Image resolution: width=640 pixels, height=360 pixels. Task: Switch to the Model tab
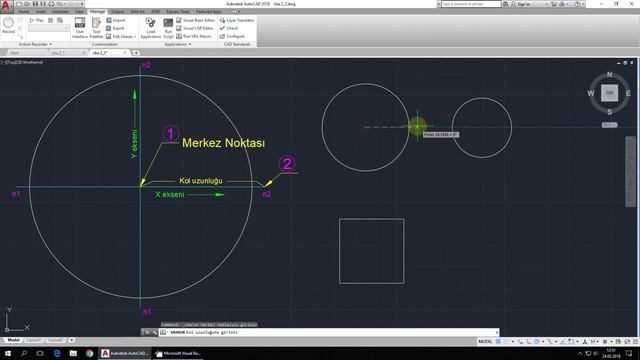13,340
